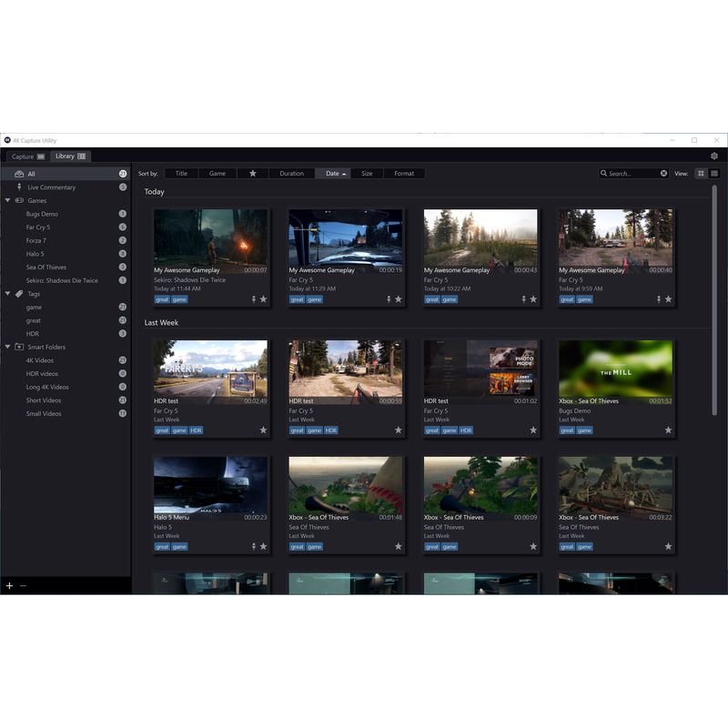This screenshot has width=728, height=728.
Task: Click the Tags label icon
Action: 19,293
